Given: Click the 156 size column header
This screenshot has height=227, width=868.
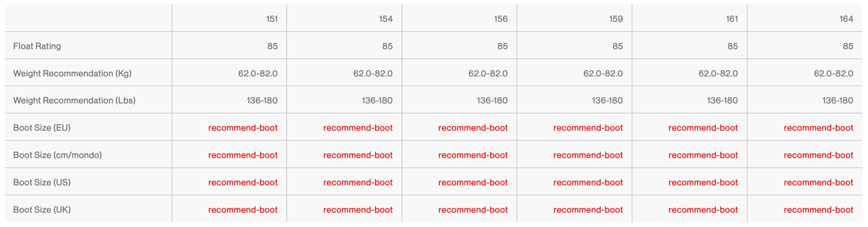Looking at the screenshot, I should (500, 19).
